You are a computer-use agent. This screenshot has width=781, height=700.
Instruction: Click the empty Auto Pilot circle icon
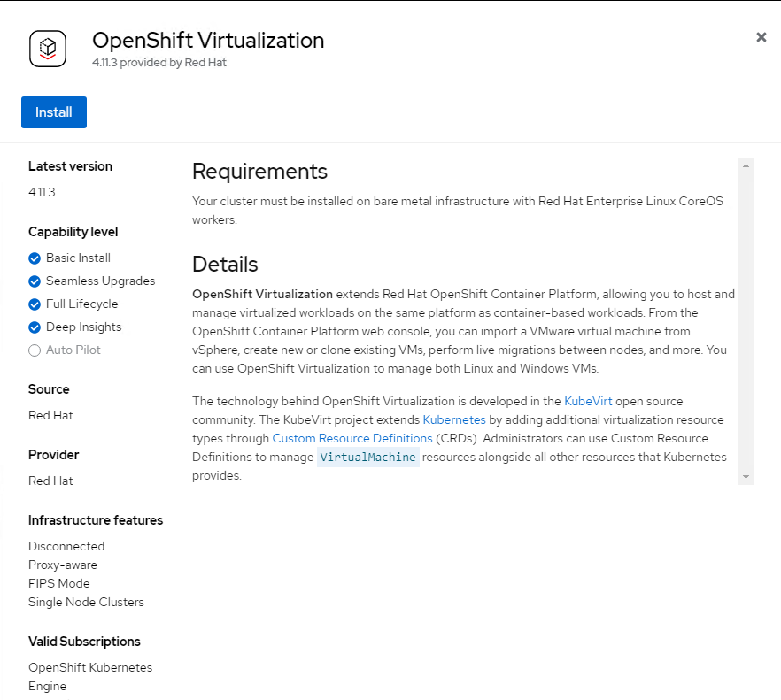point(35,350)
